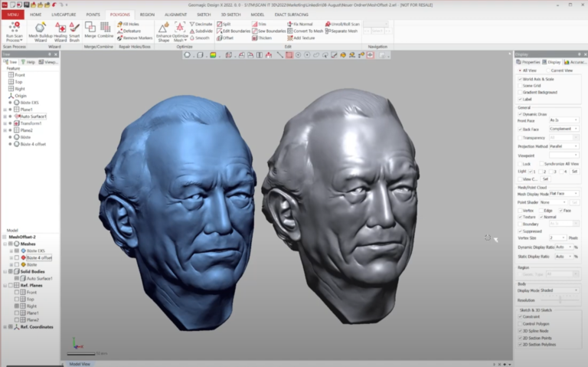Enable the Transparency checkbox
This screenshot has height=367, width=588.
point(520,138)
